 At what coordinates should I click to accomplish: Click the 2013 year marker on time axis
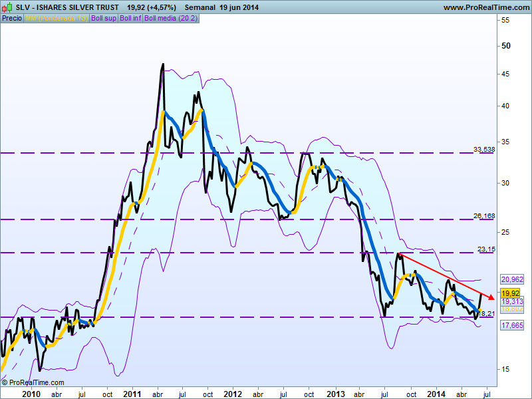click(334, 394)
